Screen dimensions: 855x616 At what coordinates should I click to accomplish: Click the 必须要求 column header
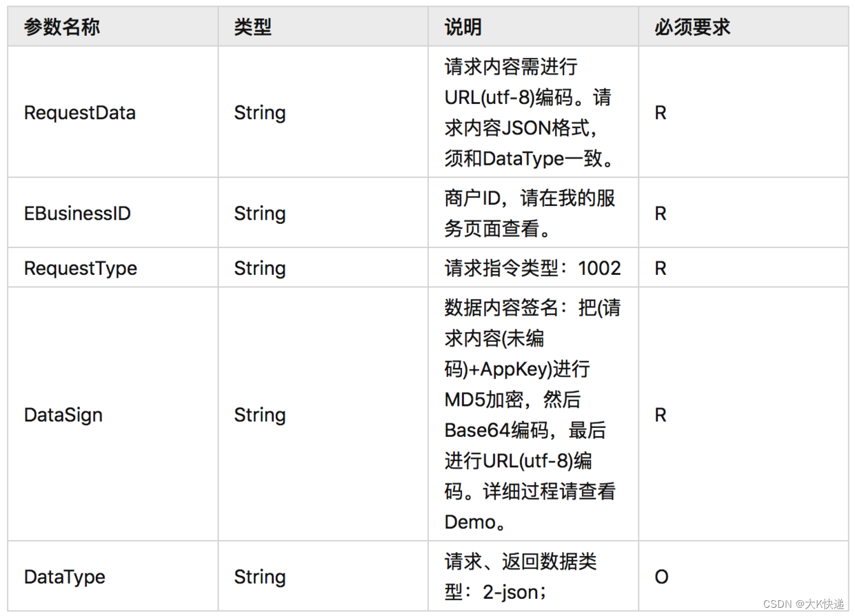pyautogui.click(x=692, y=27)
